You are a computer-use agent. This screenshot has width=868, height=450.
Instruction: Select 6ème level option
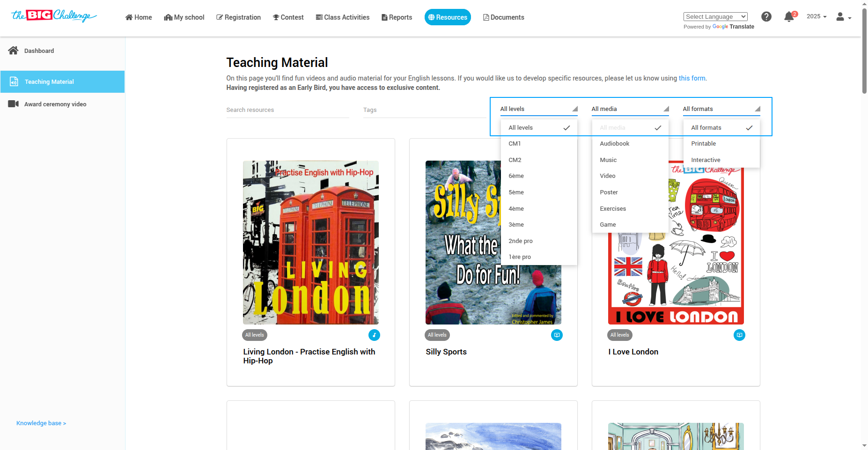539,176
